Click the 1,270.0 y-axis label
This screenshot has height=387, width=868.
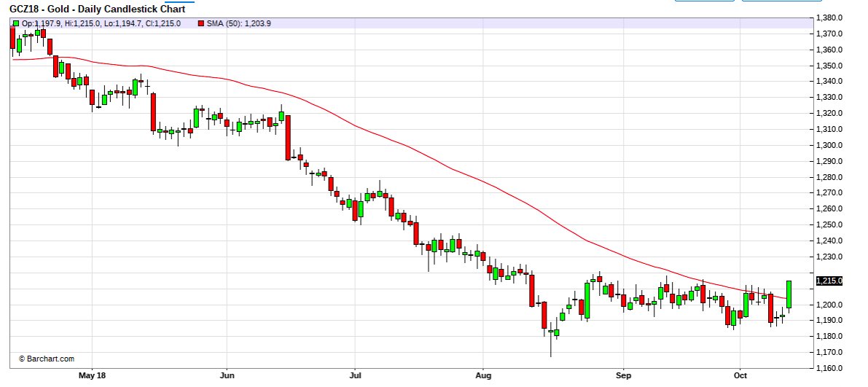tap(829, 193)
